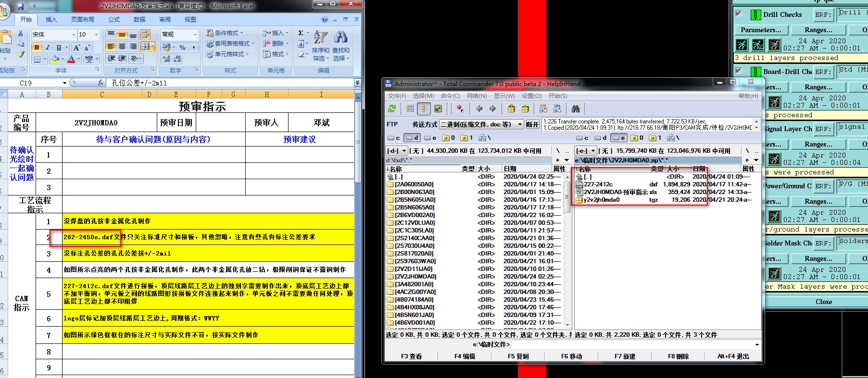
Task: Click the URL FTP new connection icon
Action: point(557,109)
